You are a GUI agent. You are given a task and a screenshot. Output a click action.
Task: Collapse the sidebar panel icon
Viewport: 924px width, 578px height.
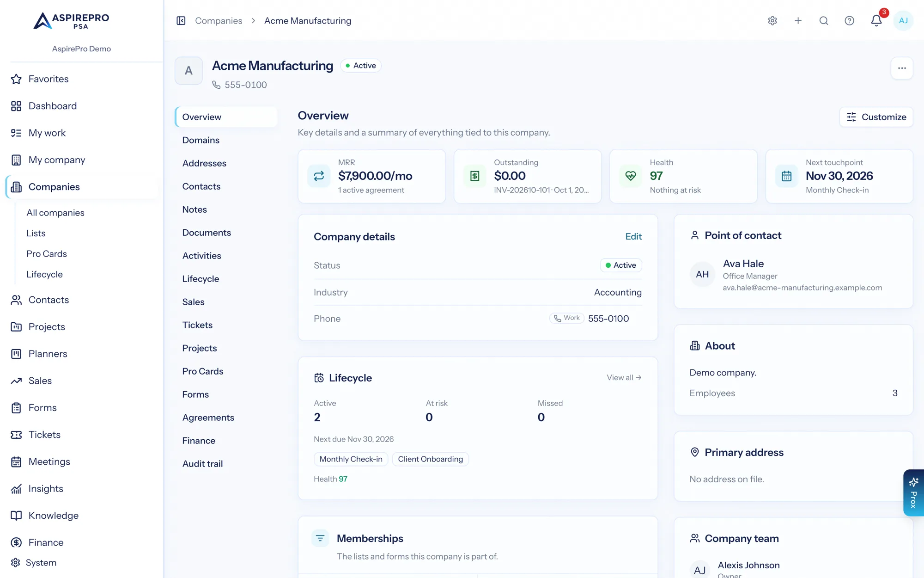pos(181,21)
